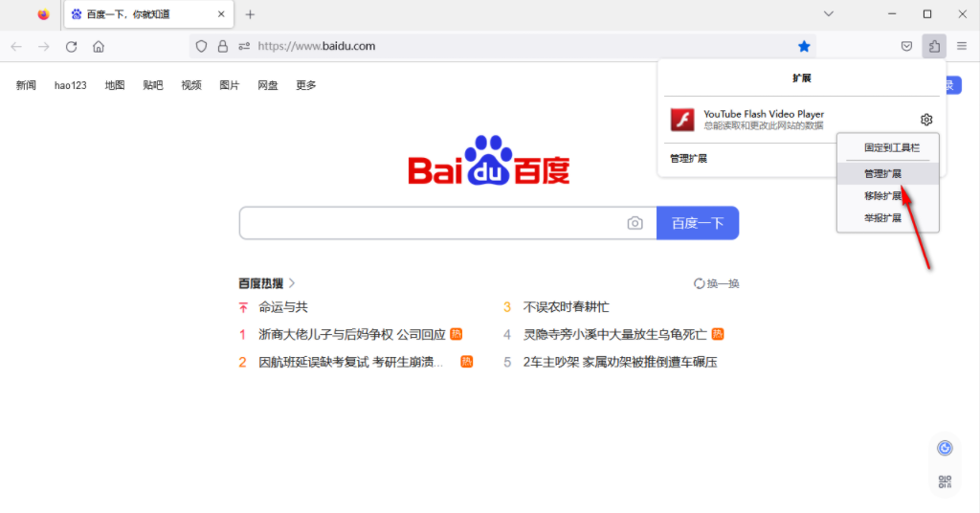
Task: Close the Baidu tab
Action: click(x=221, y=14)
